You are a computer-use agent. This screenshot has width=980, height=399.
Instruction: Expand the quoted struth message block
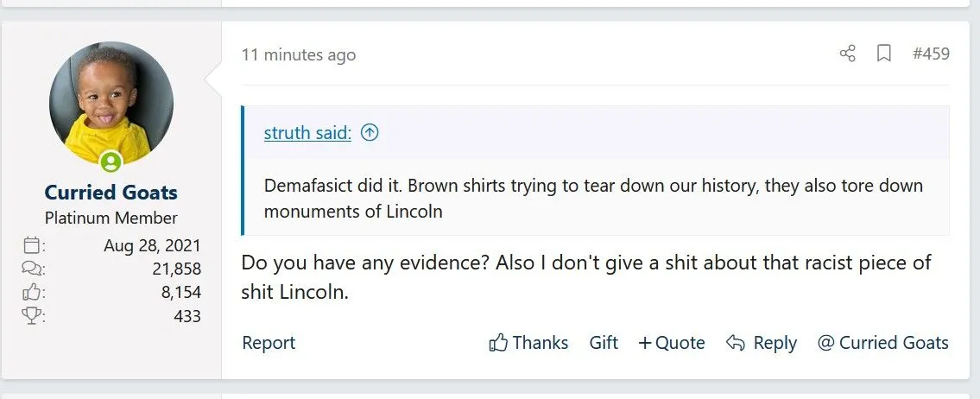[594, 198]
